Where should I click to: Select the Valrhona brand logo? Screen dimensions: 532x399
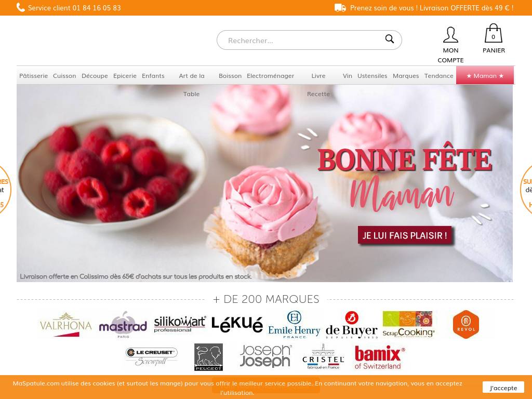66,325
